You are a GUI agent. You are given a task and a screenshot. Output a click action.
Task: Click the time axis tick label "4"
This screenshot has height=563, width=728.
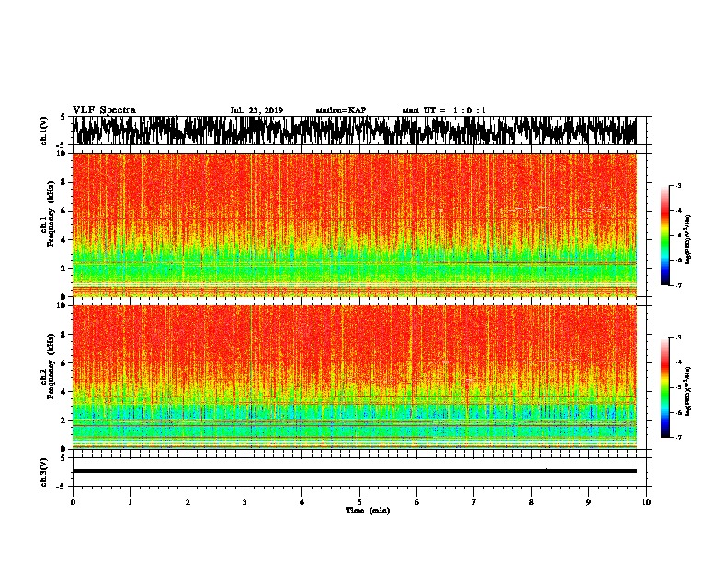coord(302,502)
